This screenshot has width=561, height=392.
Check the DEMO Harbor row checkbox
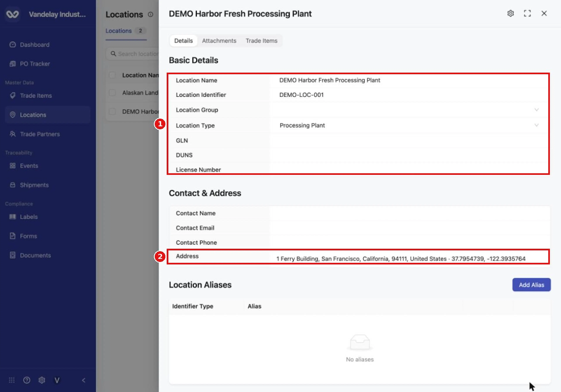[x=112, y=111]
